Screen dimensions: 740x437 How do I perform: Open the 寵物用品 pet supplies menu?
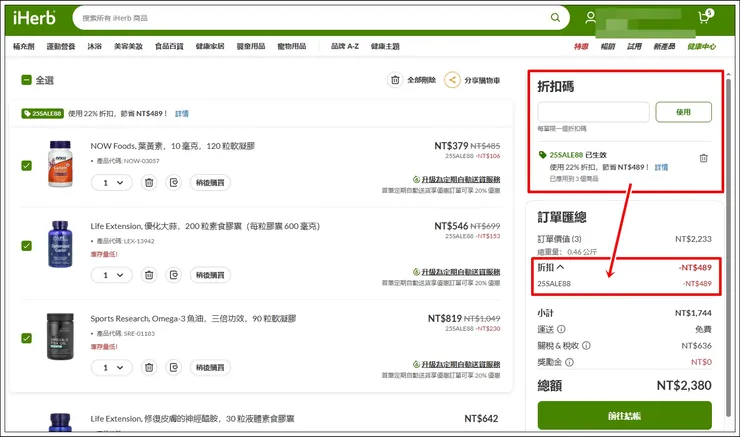coord(292,46)
